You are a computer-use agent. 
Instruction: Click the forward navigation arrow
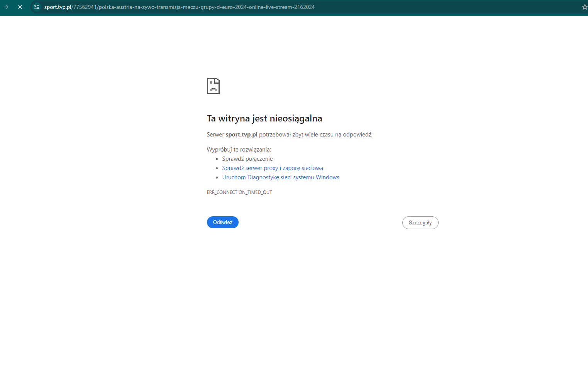6,7
